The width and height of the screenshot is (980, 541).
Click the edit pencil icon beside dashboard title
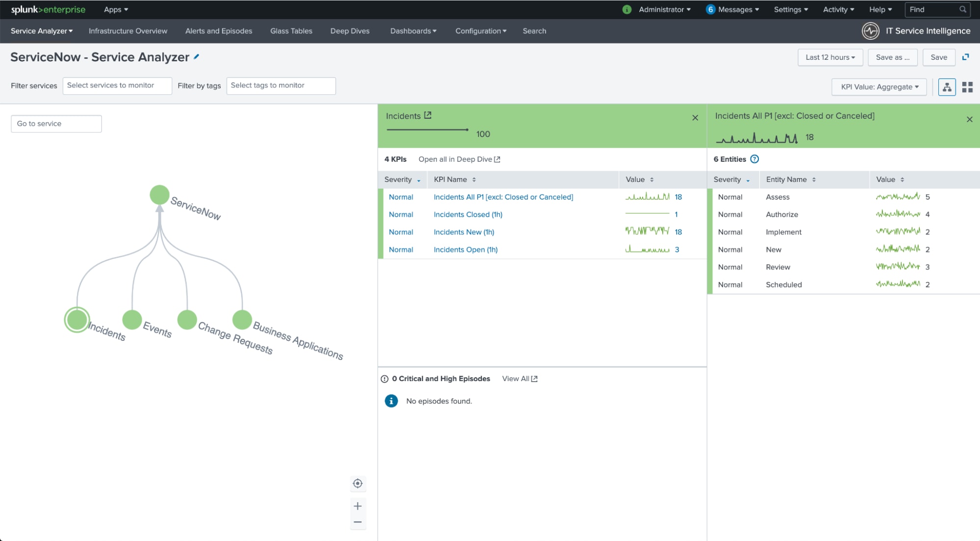coord(196,57)
